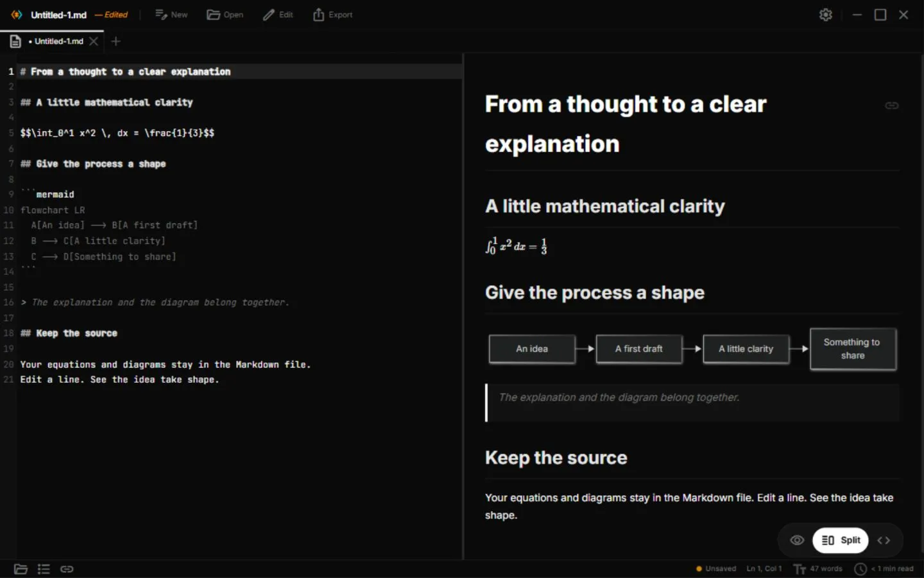Click the 'Edit a line.' source line 21

coord(119,380)
